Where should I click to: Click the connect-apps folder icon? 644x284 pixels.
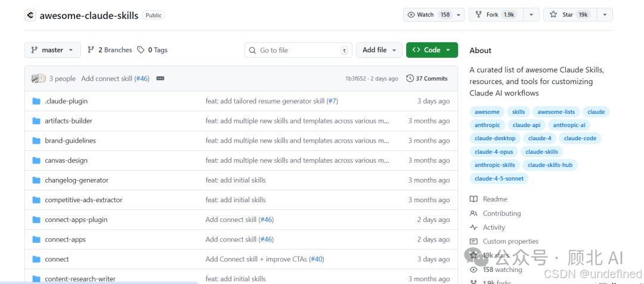pos(36,239)
